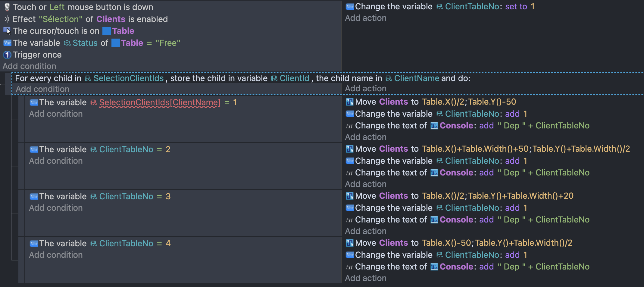Click the sun effect icon before Effect "Sélection"
The image size is (644, 287).
pyautogui.click(x=7, y=19)
